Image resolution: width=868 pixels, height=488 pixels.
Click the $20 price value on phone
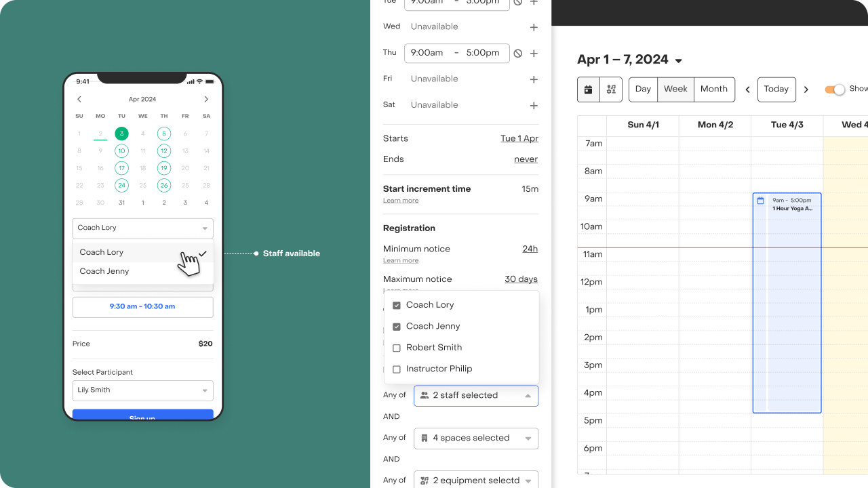205,344
